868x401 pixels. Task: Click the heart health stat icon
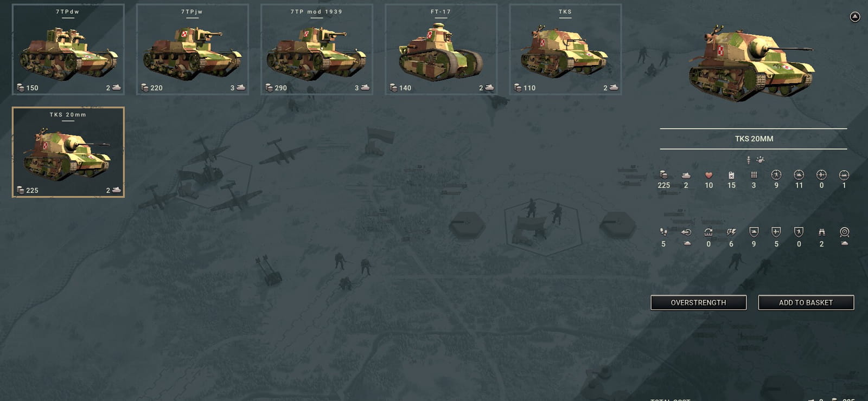pos(709,175)
